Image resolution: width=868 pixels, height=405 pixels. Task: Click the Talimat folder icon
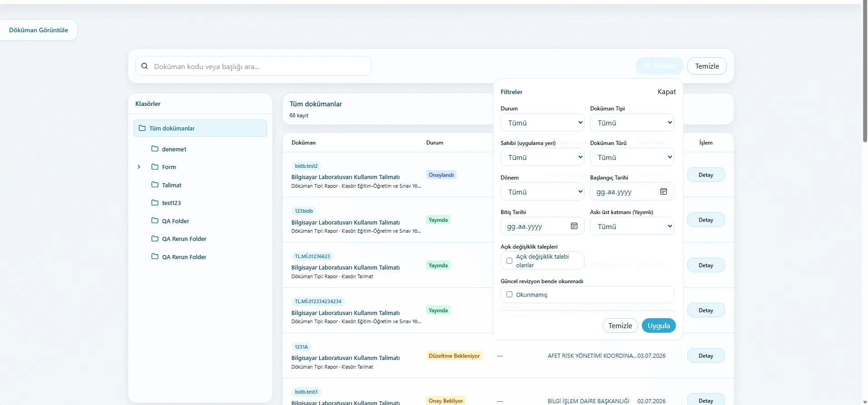pyautogui.click(x=155, y=185)
